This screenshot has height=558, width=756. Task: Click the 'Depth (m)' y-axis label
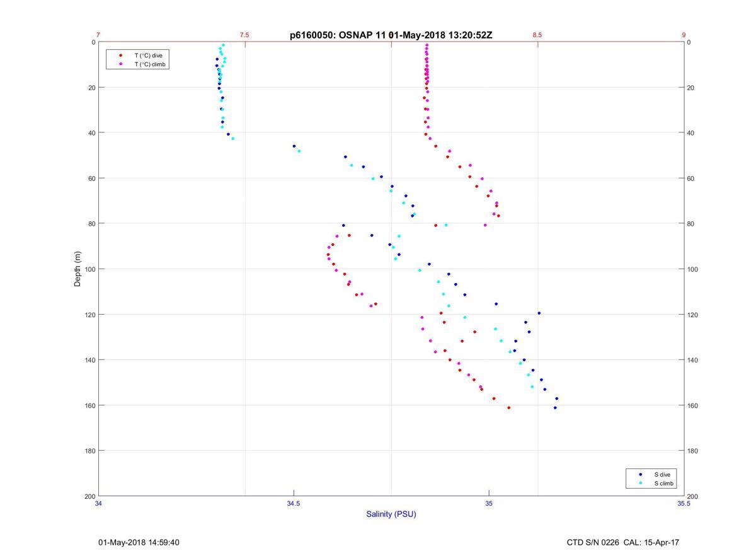pyautogui.click(x=78, y=269)
